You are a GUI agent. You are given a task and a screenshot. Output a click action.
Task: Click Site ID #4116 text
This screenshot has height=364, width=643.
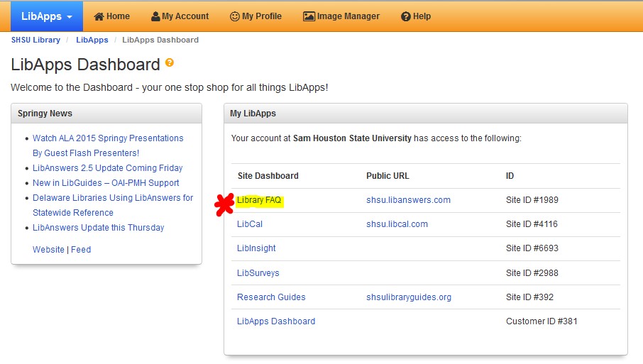pyautogui.click(x=532, y=224)
